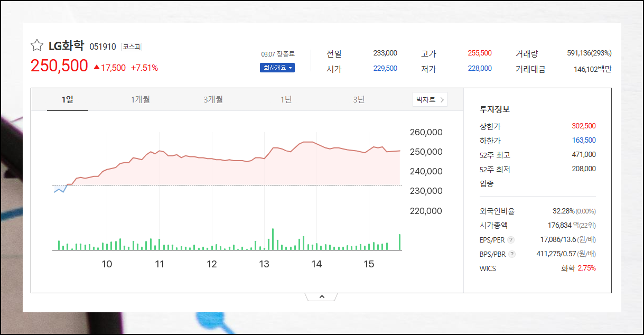Click the 투자정보 heading

coord(494,109)
